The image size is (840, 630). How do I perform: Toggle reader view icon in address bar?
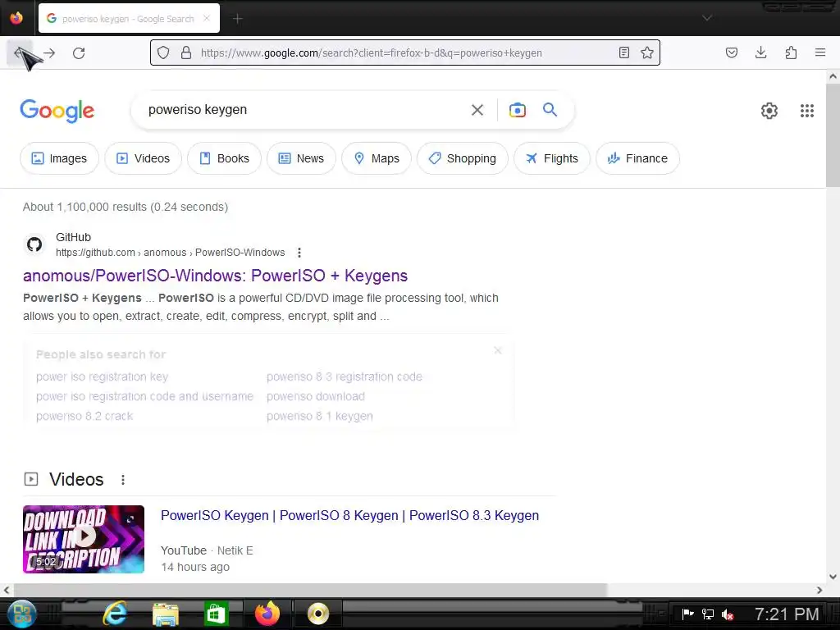click(x=624, y=52)
